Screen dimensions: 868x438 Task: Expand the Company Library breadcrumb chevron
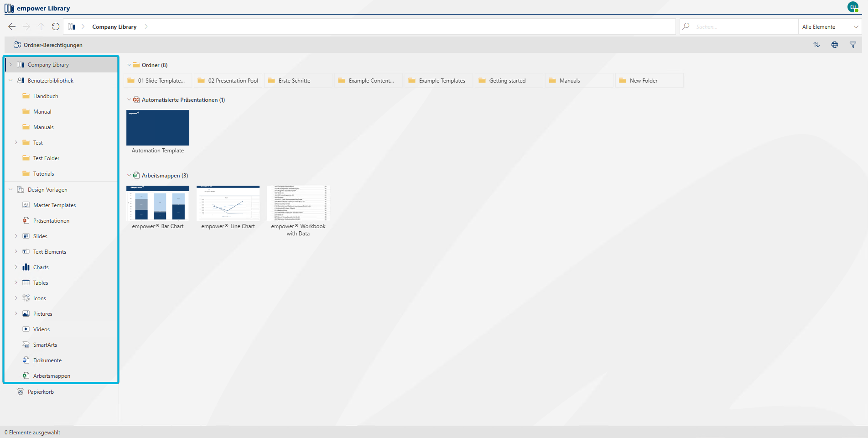click(146, 26)
